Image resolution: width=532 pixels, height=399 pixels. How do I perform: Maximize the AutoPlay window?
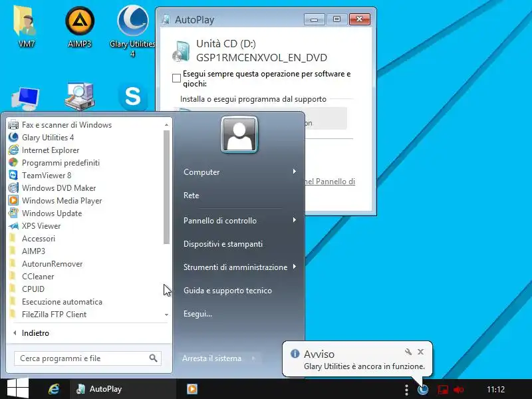point(336,19)
